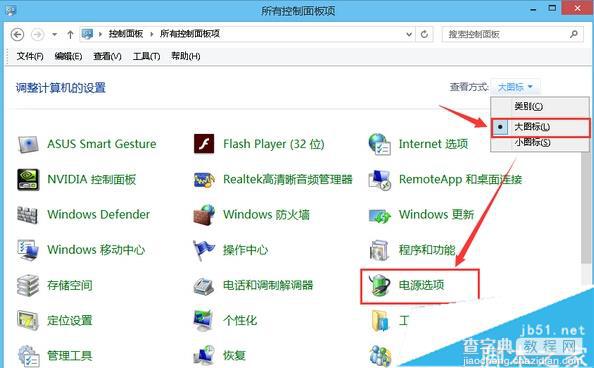
Task: Go back with the back arrow
Action: click(17, 34)
